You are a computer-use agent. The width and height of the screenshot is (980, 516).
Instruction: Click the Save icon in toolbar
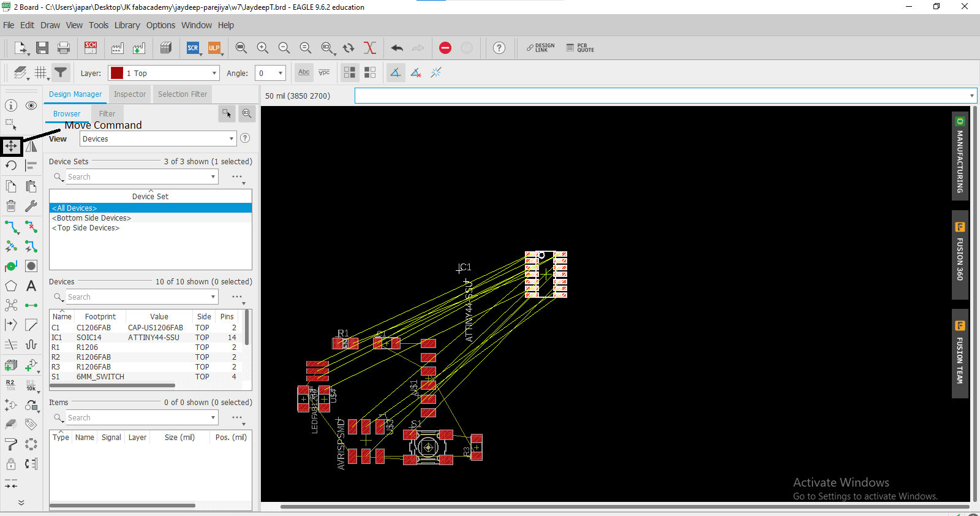click(42, 48)
